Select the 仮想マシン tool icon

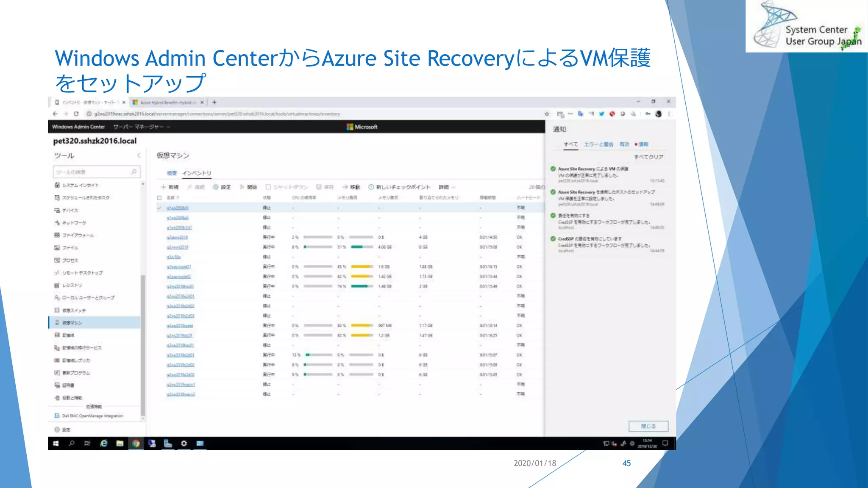[x=57, y=322]
